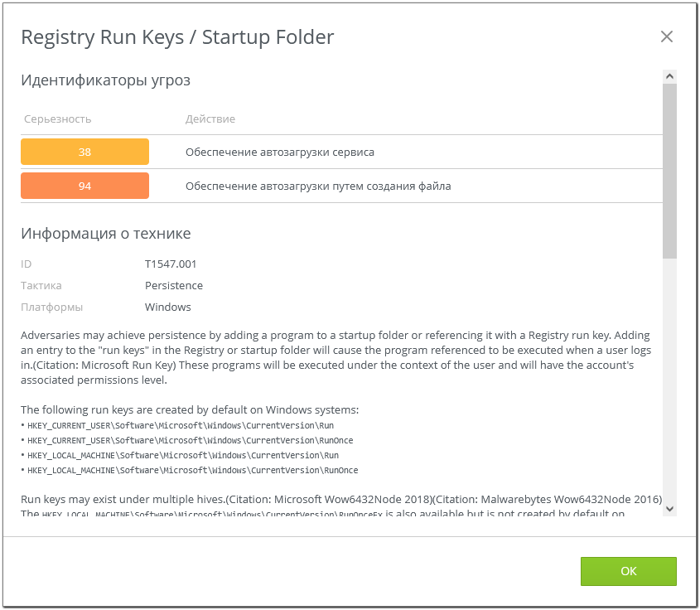
Task: Click the scrollbar up arrow
Action: click(669, 76)
